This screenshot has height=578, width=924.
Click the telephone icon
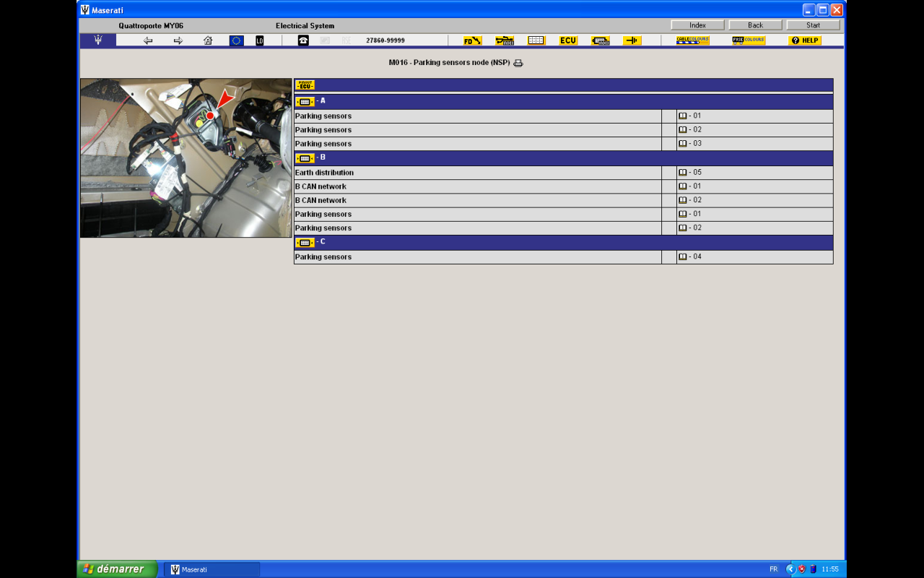coord(303,40)
